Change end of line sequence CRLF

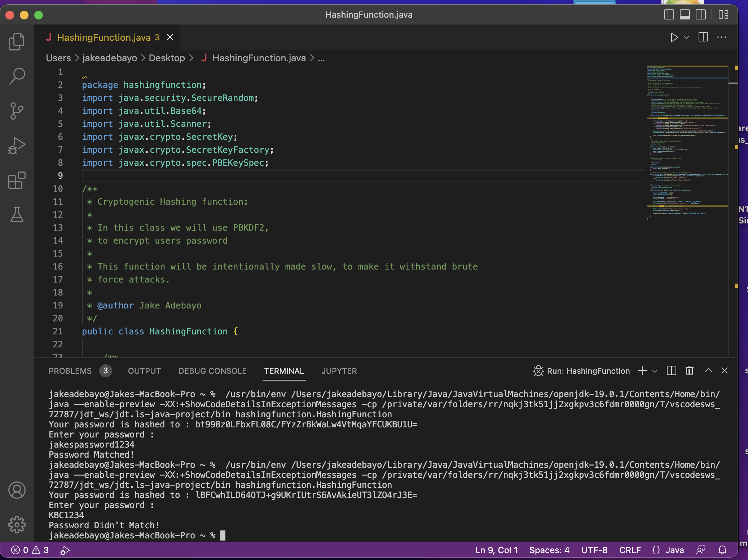coord(630,550)
